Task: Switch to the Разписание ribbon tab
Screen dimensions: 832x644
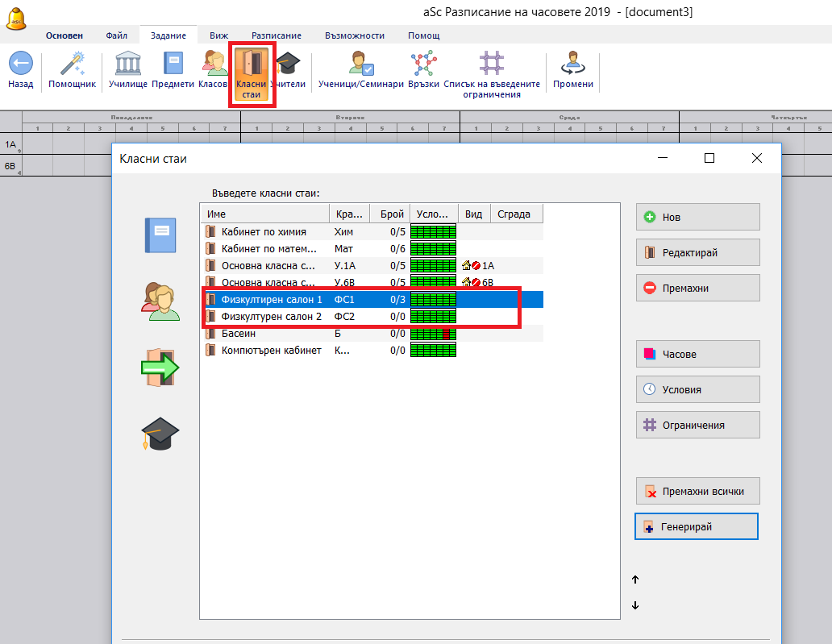Action: tap(276, 35)
